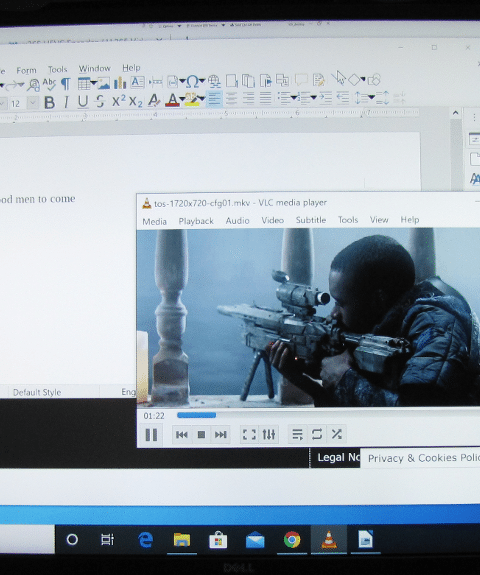The height and width of the screenshot is (575, 480).
Task: Click the Insert Endnote icon
Action: (x=248, y=81)
